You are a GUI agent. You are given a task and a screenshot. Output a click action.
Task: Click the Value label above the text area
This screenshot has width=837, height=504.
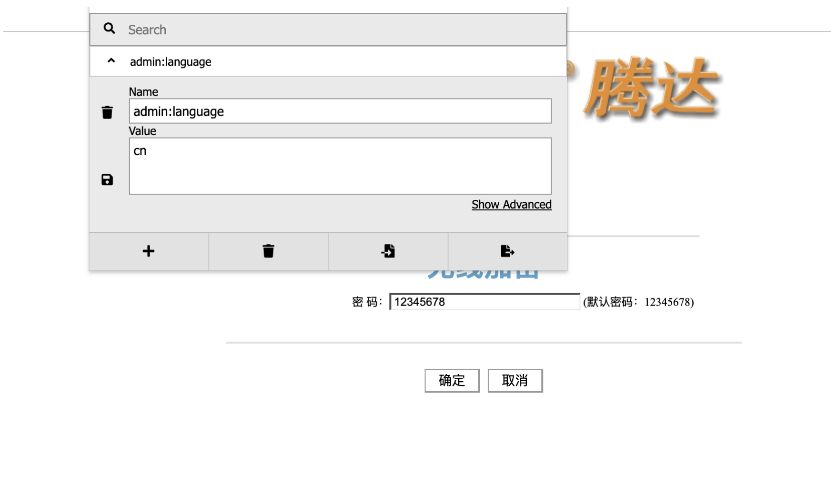click(x=142, y=131)
